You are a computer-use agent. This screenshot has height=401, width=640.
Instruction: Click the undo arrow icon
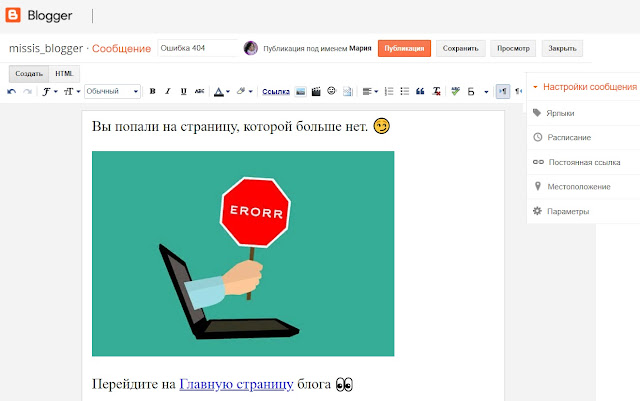click(12, 91)
